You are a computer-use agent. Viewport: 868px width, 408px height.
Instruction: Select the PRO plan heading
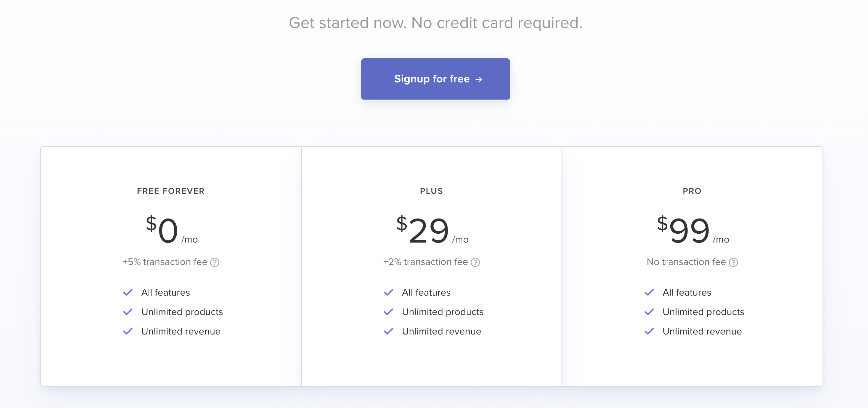(x=691, y=191)
